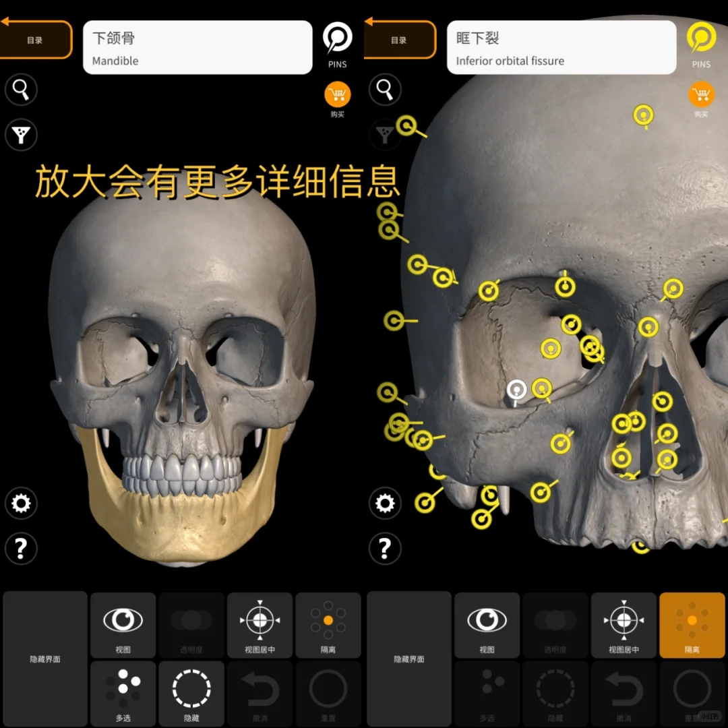
Task: Click the 视图居中 center view icon
Action: point(260,626)
